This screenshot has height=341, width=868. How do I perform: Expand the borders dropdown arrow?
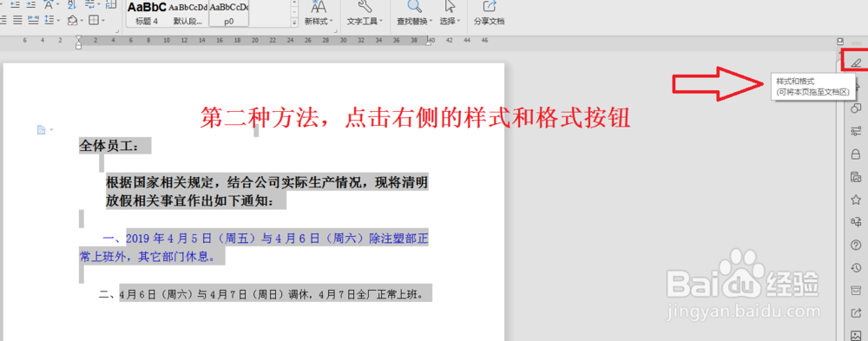click(103, 21)
